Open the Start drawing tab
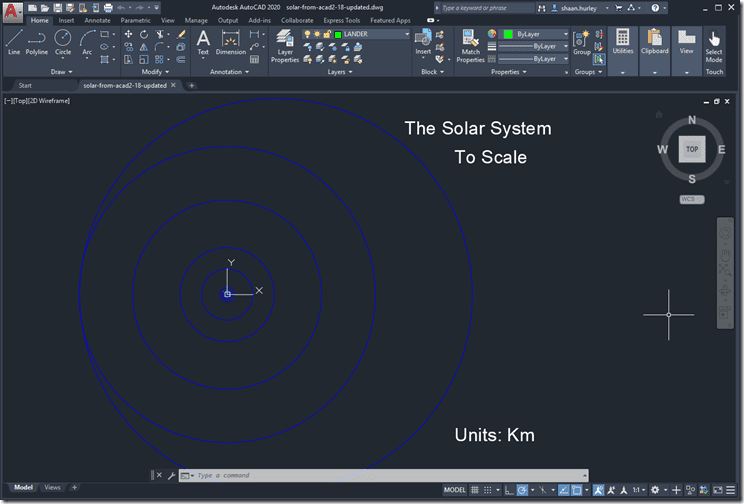 point(26,85)
